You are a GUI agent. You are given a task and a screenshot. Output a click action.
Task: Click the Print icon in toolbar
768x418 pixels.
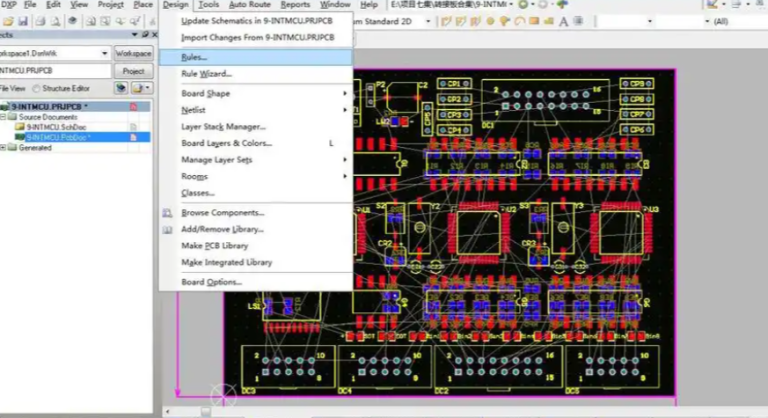[41, 21]
